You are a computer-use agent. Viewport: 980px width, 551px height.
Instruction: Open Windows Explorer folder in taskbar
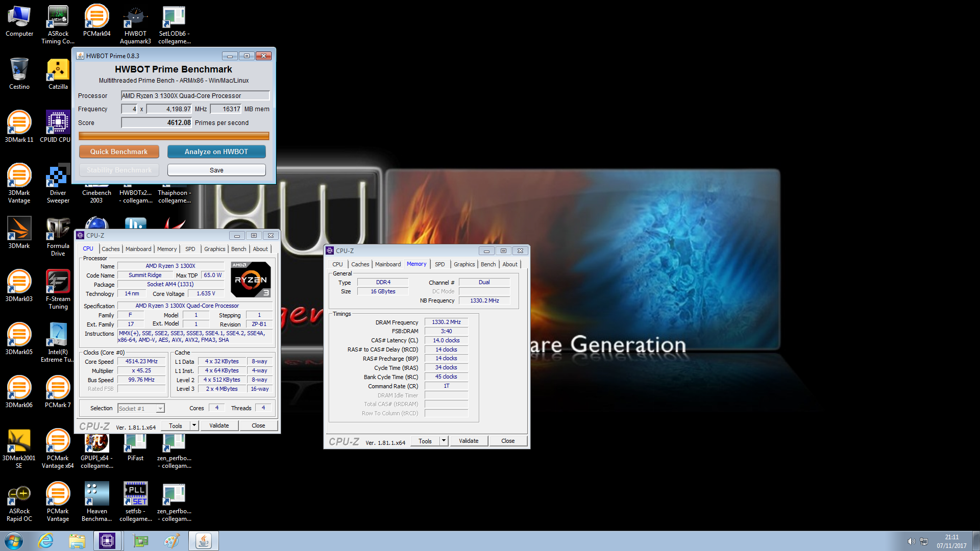(x=77, y=541)
